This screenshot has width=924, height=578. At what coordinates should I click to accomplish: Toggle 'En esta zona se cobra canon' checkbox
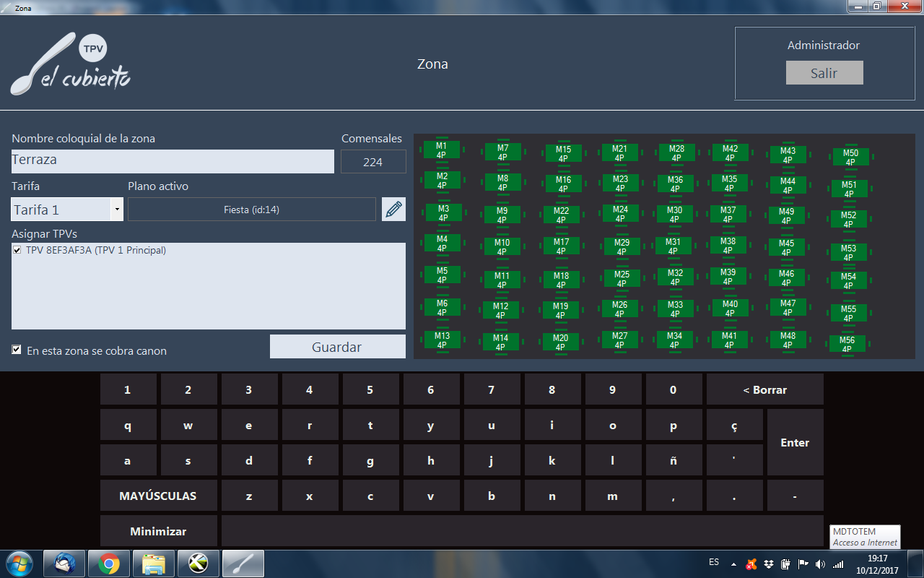point(17,350)
